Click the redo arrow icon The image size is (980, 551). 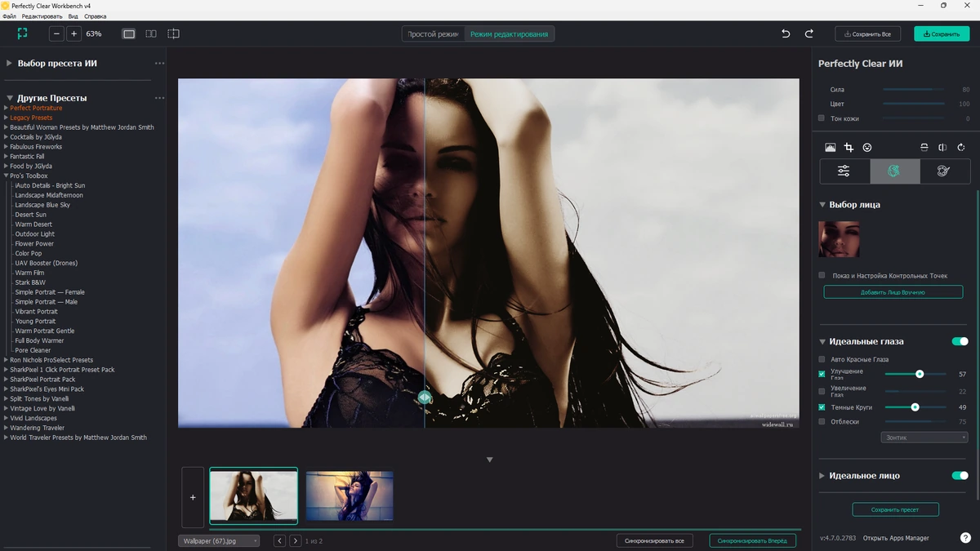(x=809, y=33)
